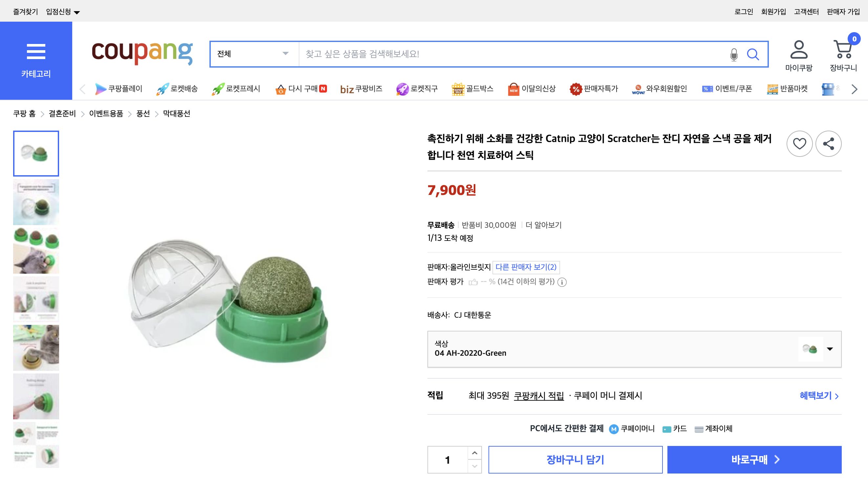The height and width of the screenshot is (485, 868).
Task: Open the 카테고리 hamburger menu
Action: 36,51
